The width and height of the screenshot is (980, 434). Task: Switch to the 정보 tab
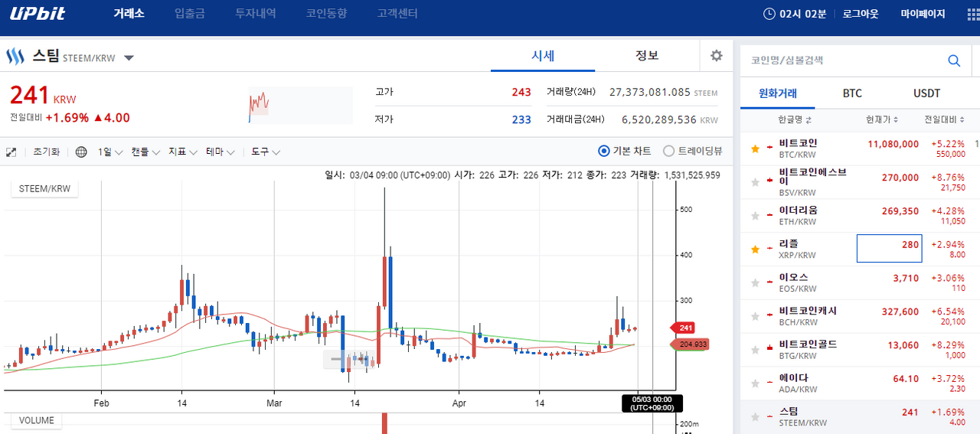(x=647, y=55)
